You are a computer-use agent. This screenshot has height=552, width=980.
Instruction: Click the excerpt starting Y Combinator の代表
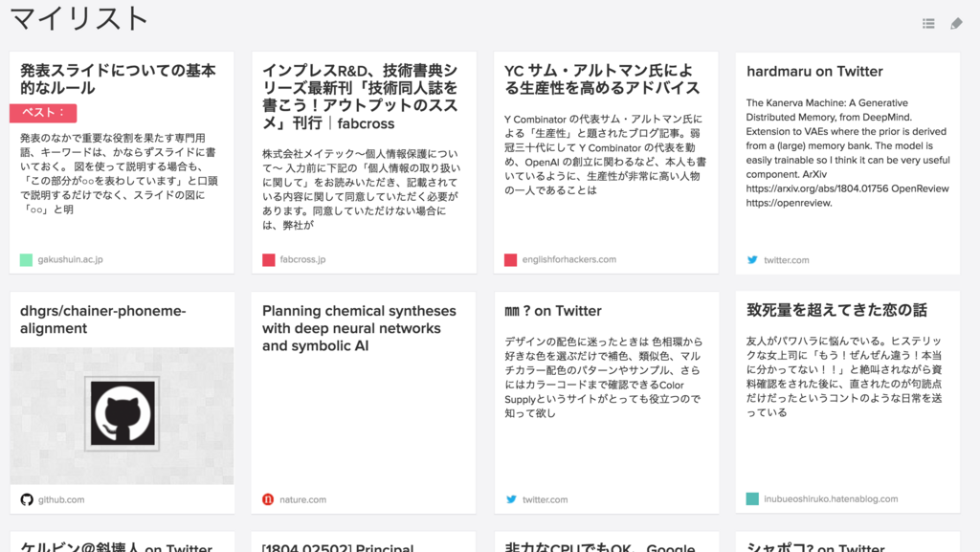click(605, 154)
